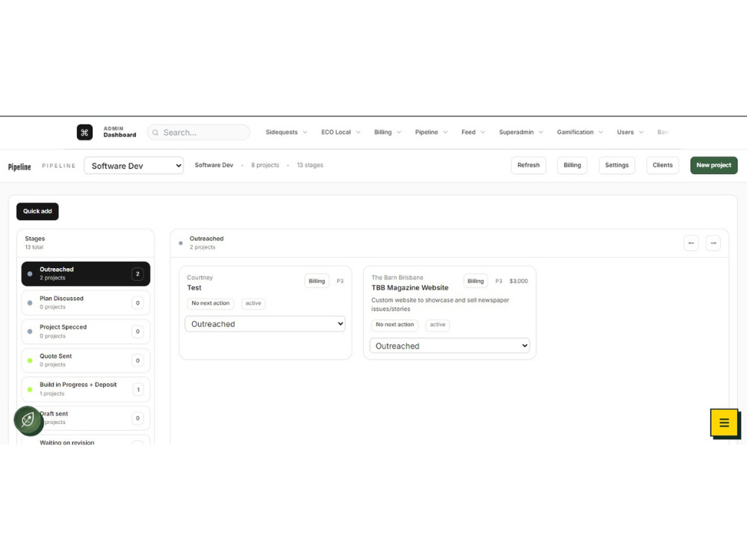This screenshot has width=747, height=560.
Task: Go to previous stage with left arrow
Action: pyautogui.click(x=691, y=243)
